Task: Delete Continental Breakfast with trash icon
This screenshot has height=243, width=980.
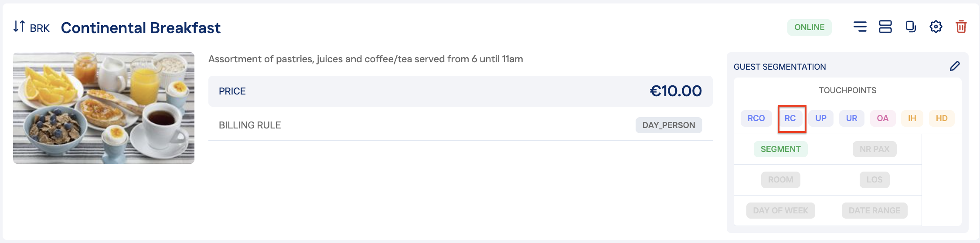Action: coord(961,27)
